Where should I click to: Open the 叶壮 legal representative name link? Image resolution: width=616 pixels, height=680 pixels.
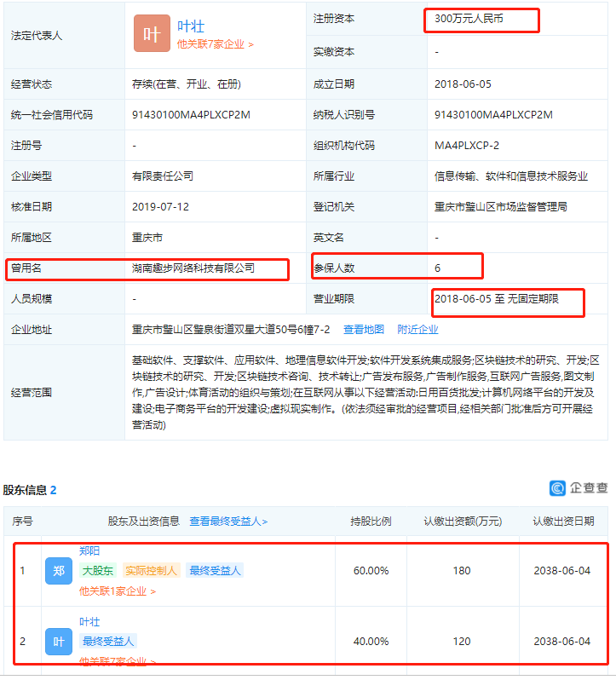point(191,26)
